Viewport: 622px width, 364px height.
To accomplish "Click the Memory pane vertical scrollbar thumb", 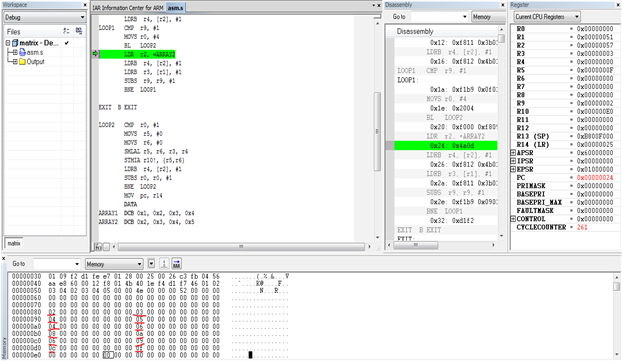I will pyautogui.click(x=616, y=286).
